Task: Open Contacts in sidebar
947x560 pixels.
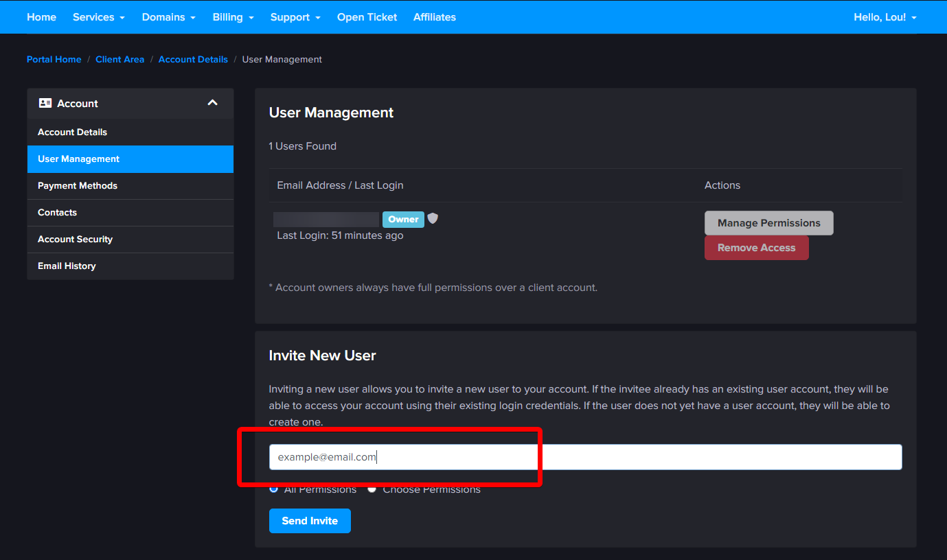Action: coord(130,213)
